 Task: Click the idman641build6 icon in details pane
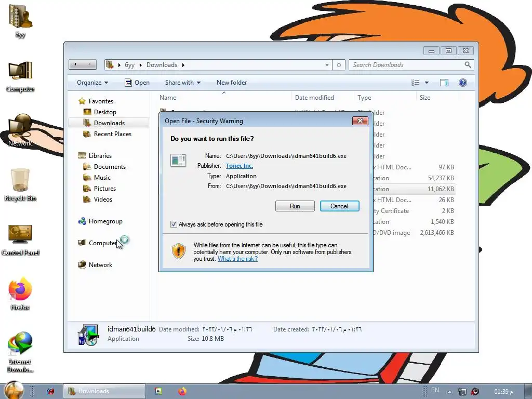(88, 334)
